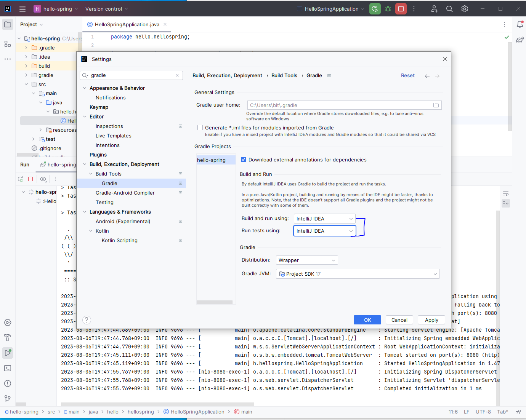Open the Build hammer tool window

tap(8, 338)
